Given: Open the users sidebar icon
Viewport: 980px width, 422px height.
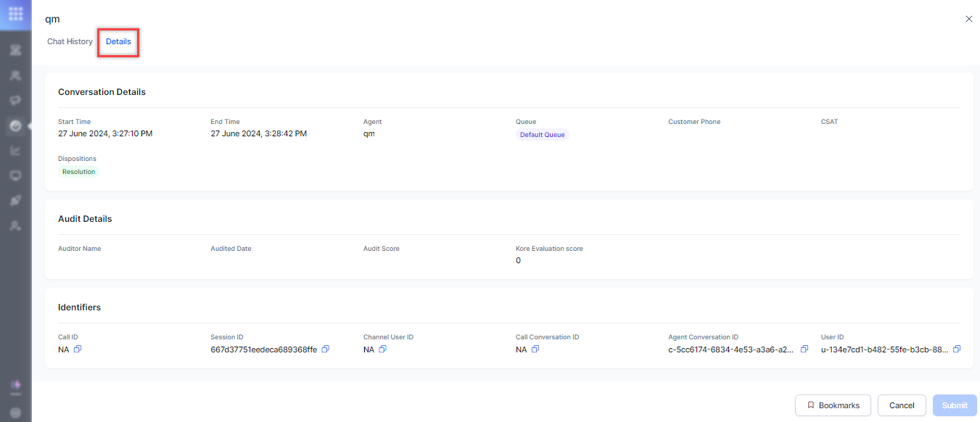Looking at the screenshot, I should (15, 75).
